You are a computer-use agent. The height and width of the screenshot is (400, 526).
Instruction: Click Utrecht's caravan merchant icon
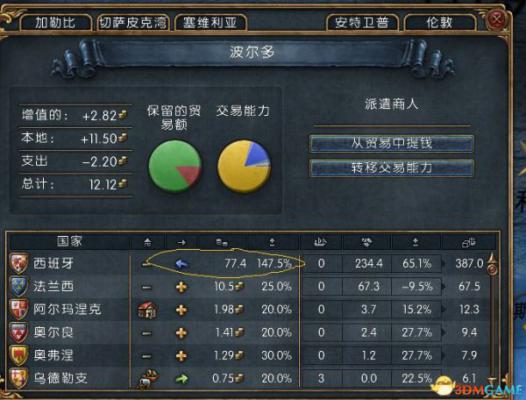click(x=148, y=379)
